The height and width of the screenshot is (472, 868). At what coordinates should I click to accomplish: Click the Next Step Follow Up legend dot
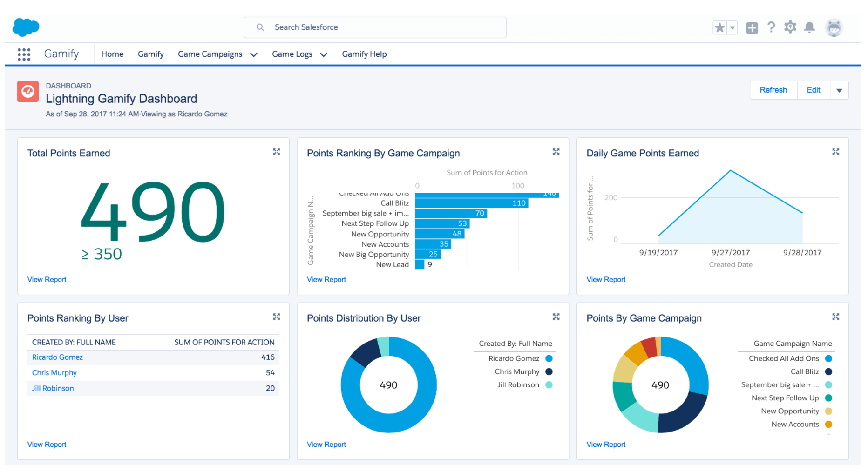(829, 398)
